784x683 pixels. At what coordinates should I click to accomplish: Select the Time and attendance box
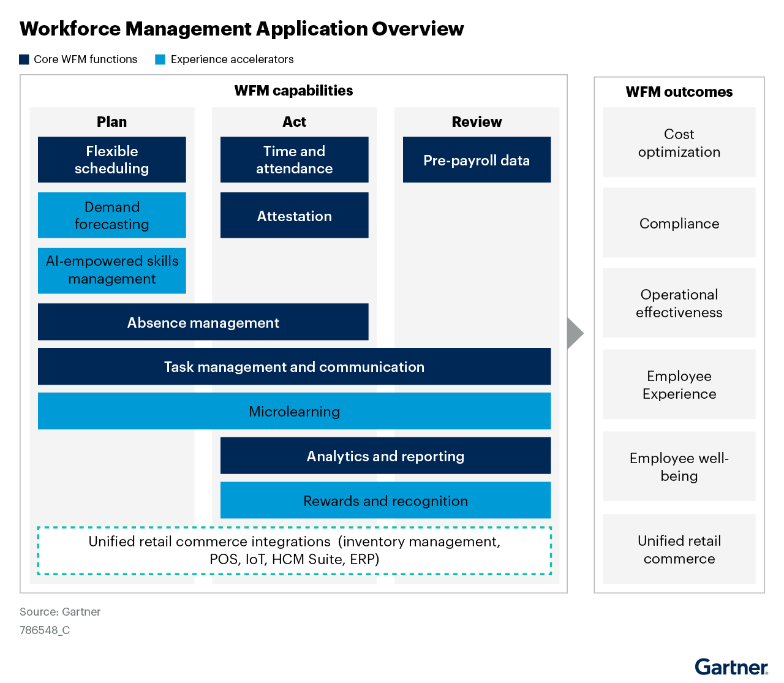pyautogui.click(x=295, y=159)
